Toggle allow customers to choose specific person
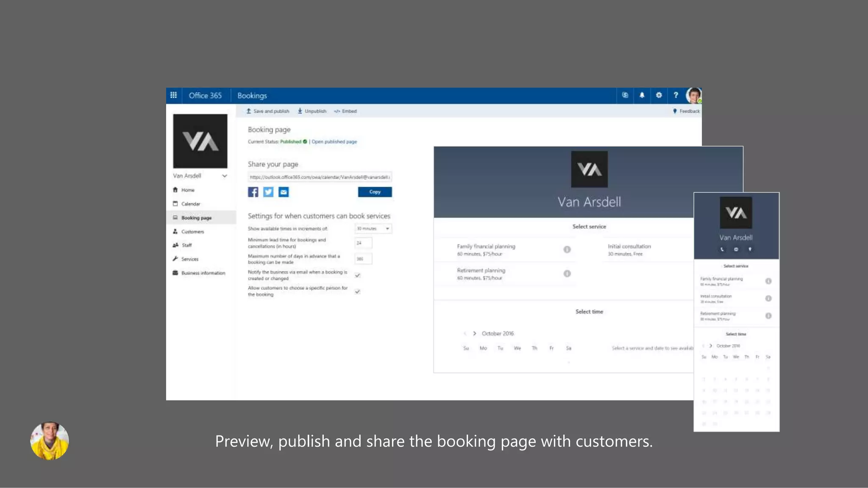Image resolution: width=868 pixels, height=488 pixels. pos(358,291)
